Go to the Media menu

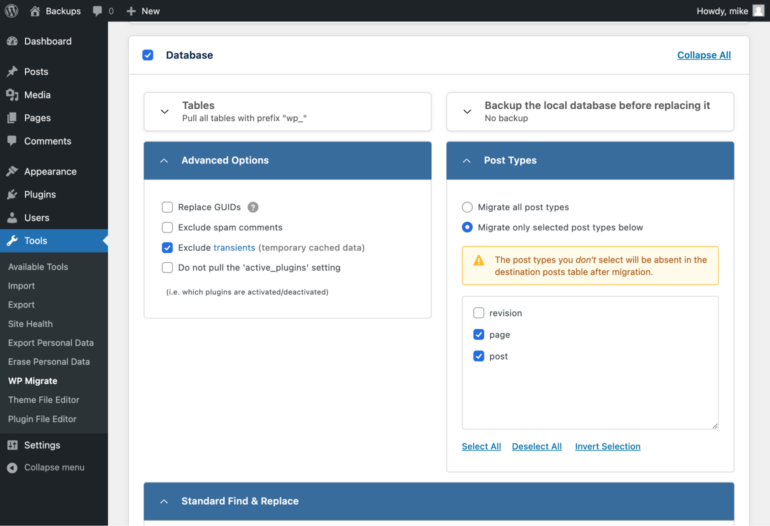click(x=37, y=95)
